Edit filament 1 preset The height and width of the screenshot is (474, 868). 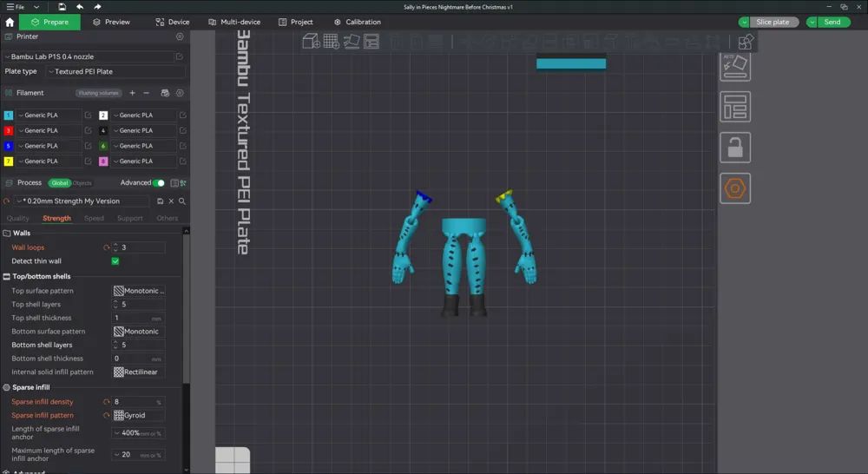(88, 115)
